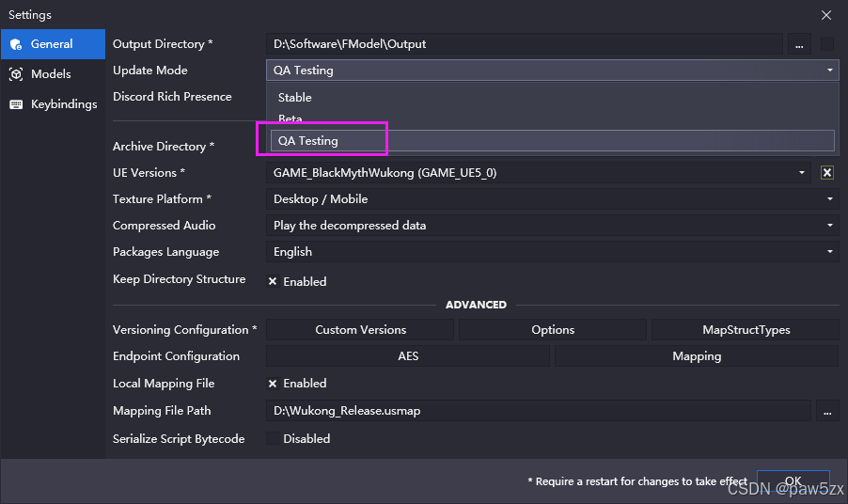Screen dimensions: 848x504
Task: Click the Keybindings keyboard icon
Action: click(16, 104)
